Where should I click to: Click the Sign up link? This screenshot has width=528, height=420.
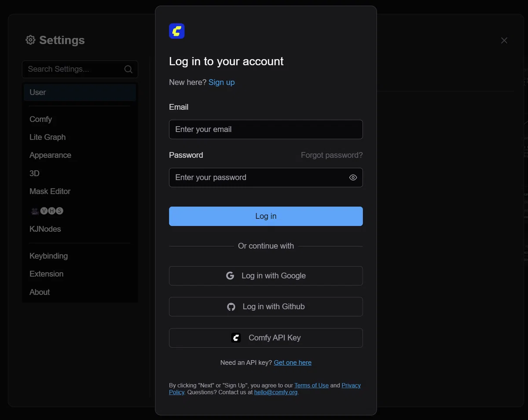pos(221,82)
